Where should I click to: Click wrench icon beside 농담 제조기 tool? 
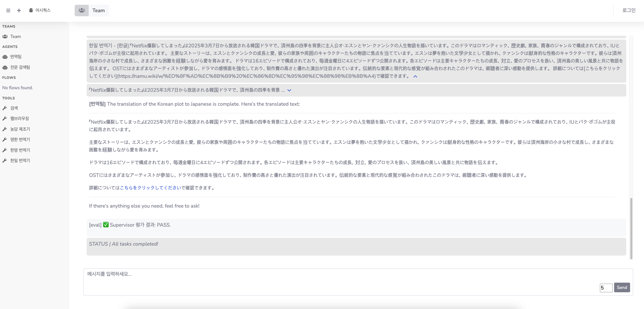(x=5, y=129)
